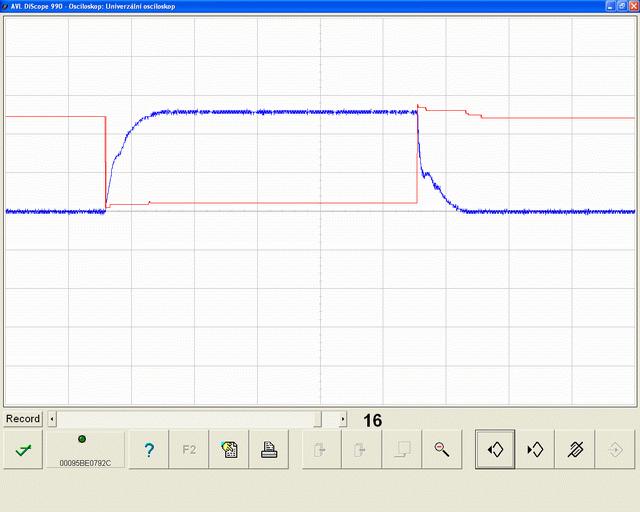Click the first greyed-out export button
Viewport: 640px width, 512px height.
pos(322,450)
